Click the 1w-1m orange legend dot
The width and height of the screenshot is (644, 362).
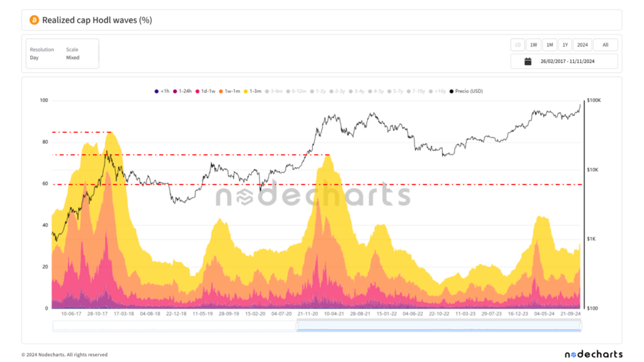pos(221,90)
